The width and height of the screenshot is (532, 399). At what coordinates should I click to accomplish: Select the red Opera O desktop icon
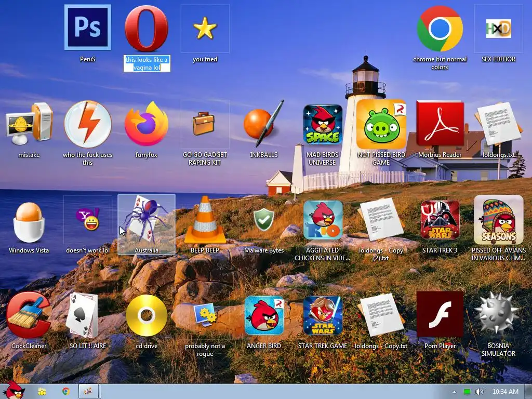click(146, 28)
